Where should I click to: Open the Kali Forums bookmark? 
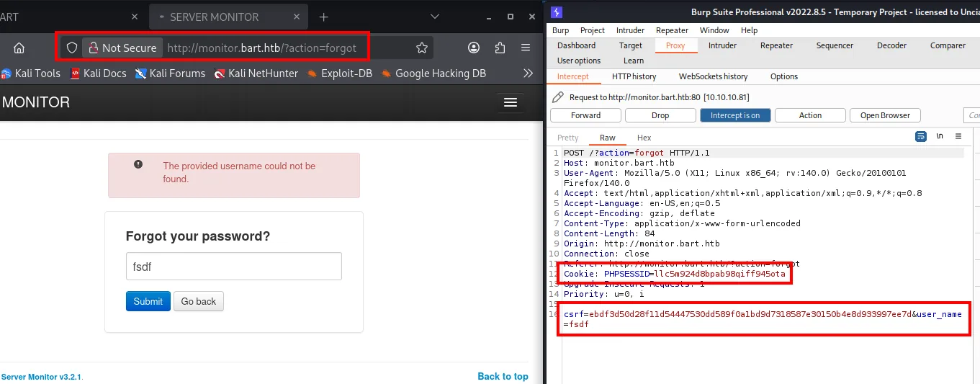pos(170,73)
